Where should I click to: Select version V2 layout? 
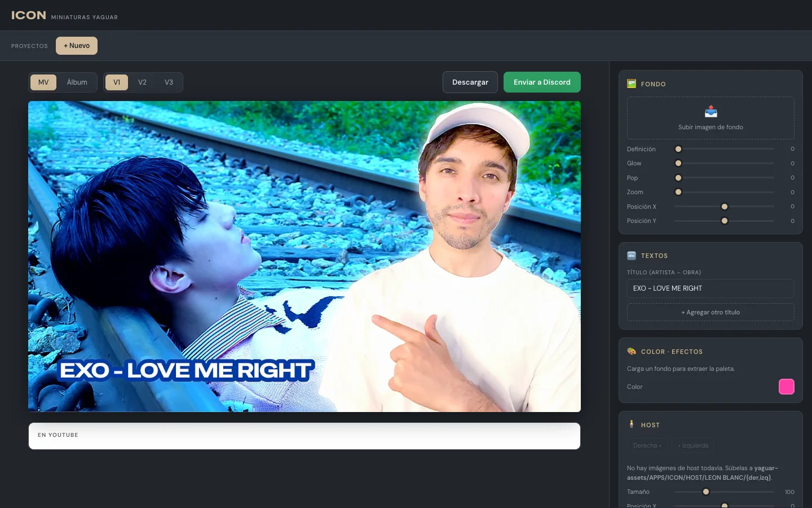tap(142, 82)
